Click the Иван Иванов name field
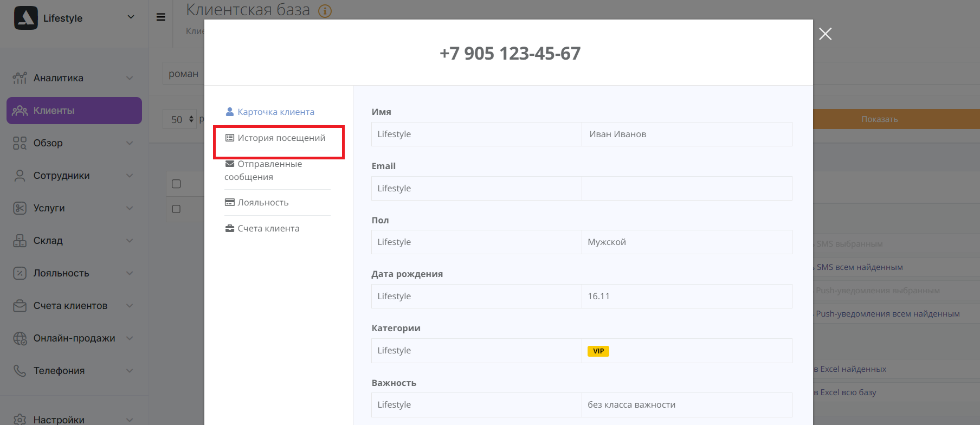The width and height of the screenshot is (980, 425). (686, 134)
